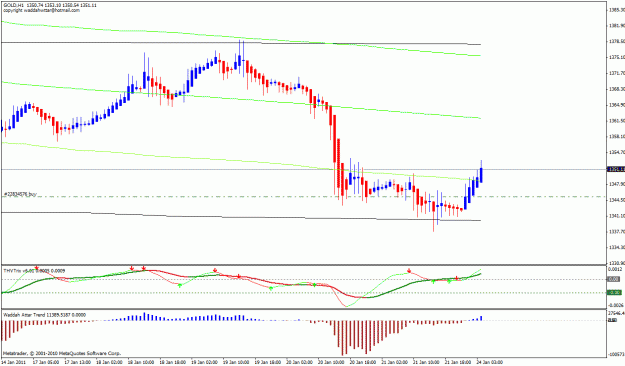Click the 27646.4 Waddah Attar scale value
The height and width of the screenshot is (366, 625).
coord(616,313)
